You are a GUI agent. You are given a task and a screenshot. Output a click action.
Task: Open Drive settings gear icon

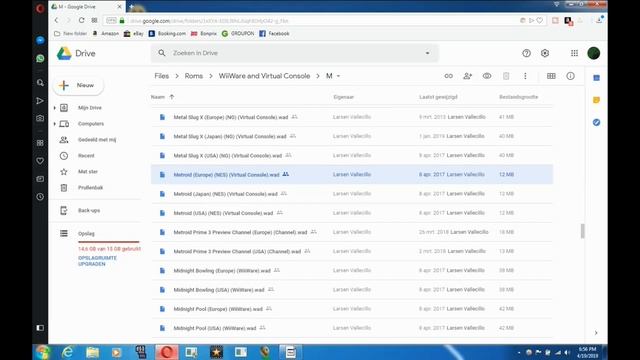545,53
